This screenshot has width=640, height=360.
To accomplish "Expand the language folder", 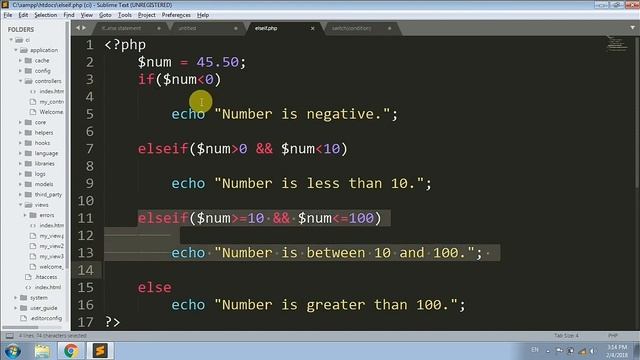I will (20, 153).
